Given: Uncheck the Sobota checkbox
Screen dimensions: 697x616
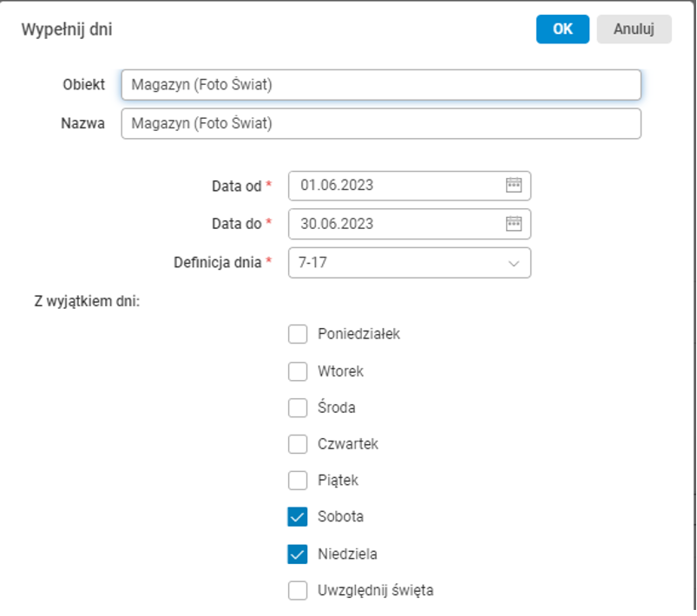Looking at the screenshot, I should coord(298,517).
